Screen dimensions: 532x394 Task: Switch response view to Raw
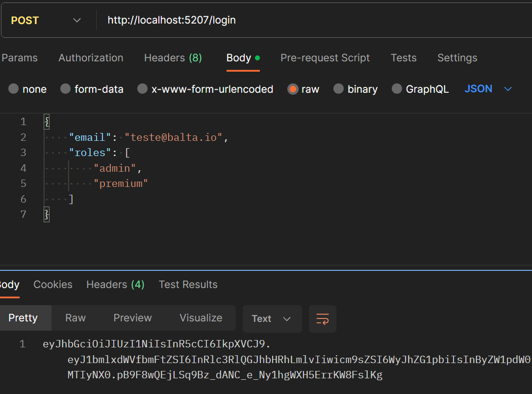(76, 318)
